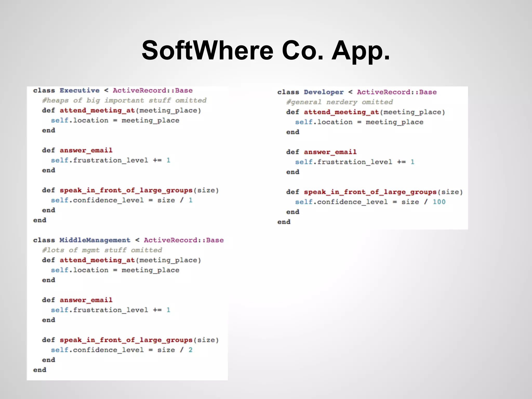Select the comment '#lots of mgmt stuff omitted'
Screen dimensions: 532x399
pos(102,250)
